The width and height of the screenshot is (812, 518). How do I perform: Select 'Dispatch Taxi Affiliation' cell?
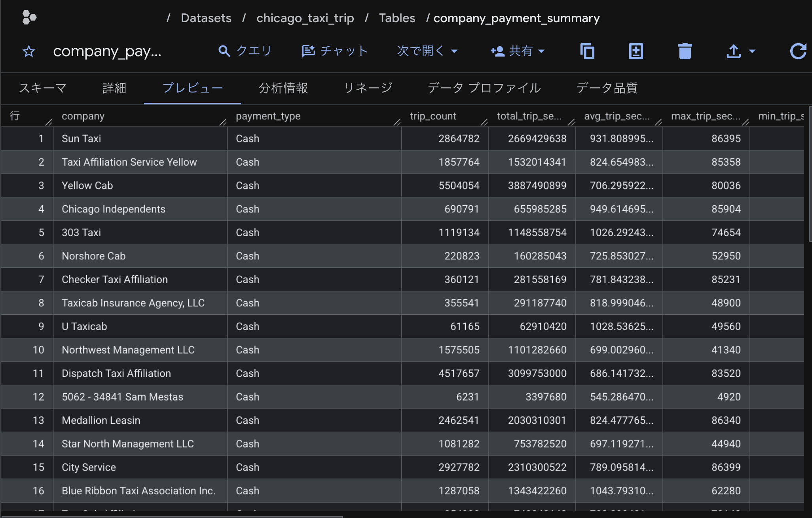click(140, 373)
